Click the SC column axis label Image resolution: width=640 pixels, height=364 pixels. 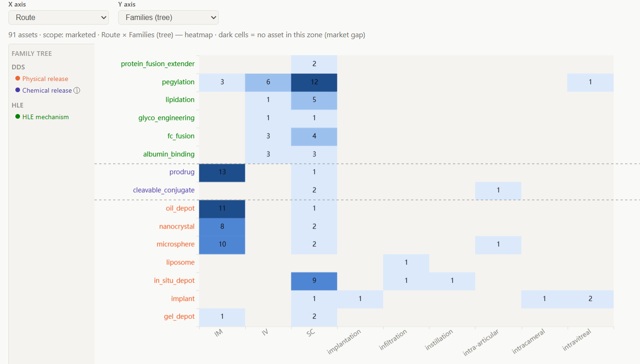coord(311,334)
